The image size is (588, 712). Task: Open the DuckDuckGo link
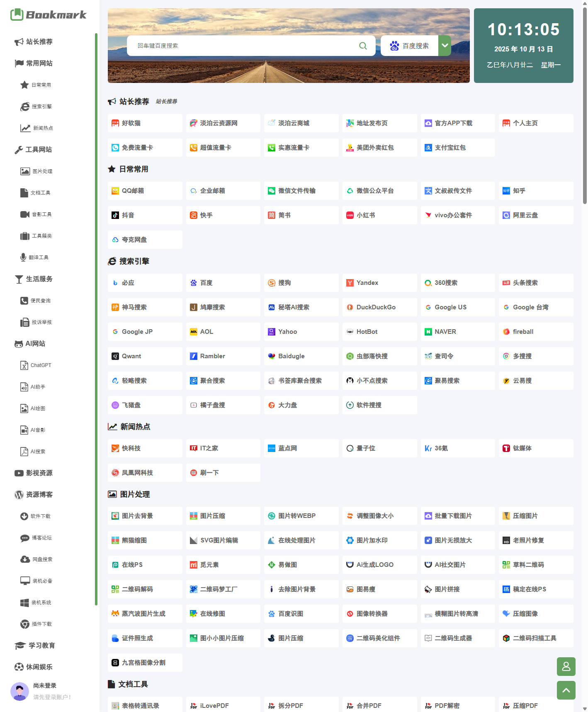point(379,307)
